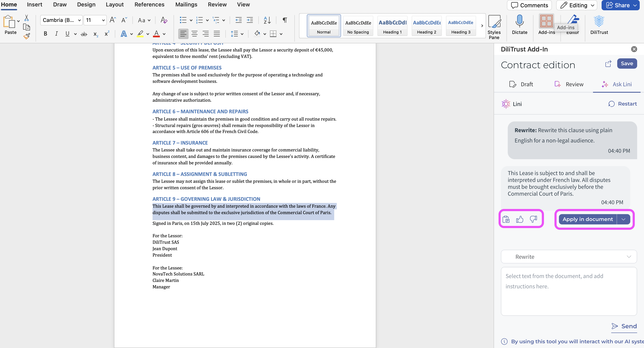
Task: Click the Format Painter brush icon
Action: point(27,36)
